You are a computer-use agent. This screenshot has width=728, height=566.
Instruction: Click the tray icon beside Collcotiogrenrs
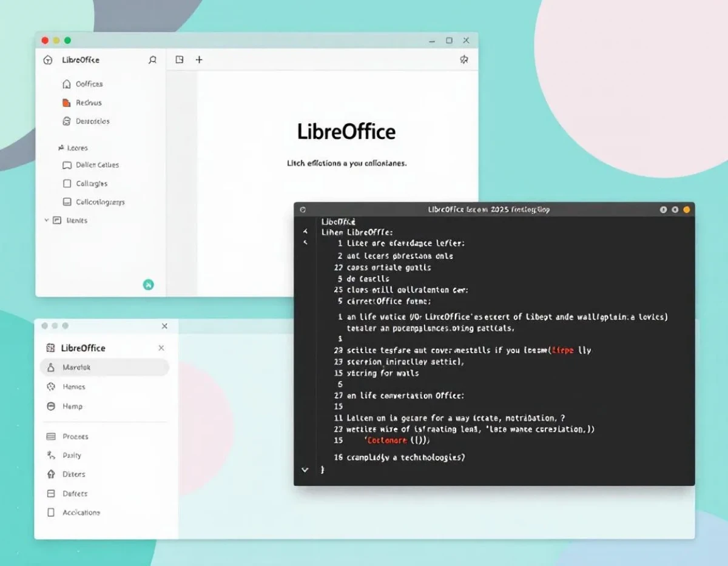click(x=67, y=202)
